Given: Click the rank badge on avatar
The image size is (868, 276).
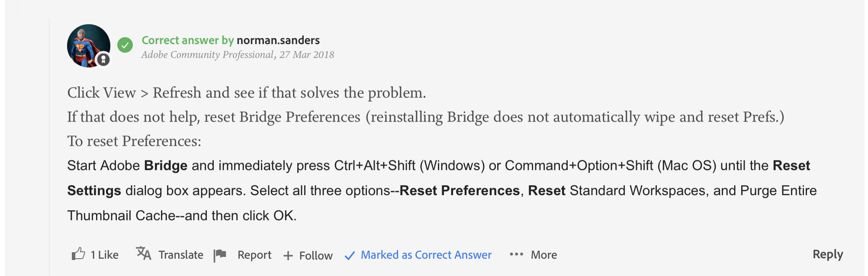Looking at the screenshot, I should click(x=103, y=60).
